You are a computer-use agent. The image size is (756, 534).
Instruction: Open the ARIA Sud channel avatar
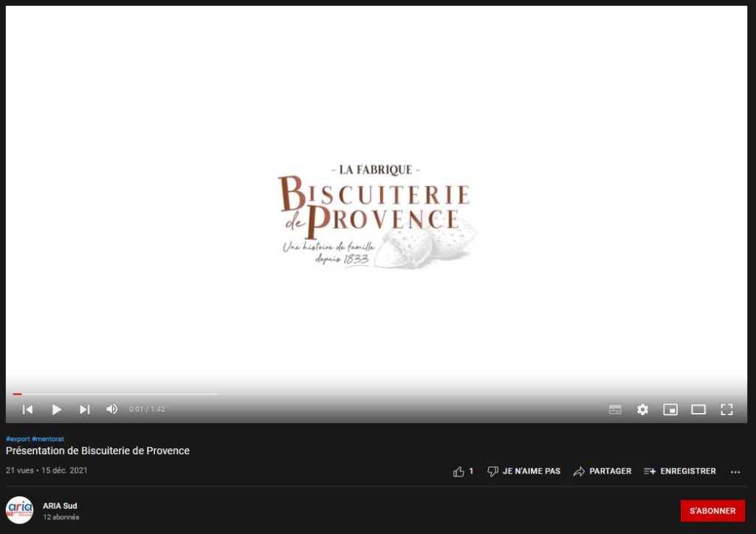click(x=19, y=510)
